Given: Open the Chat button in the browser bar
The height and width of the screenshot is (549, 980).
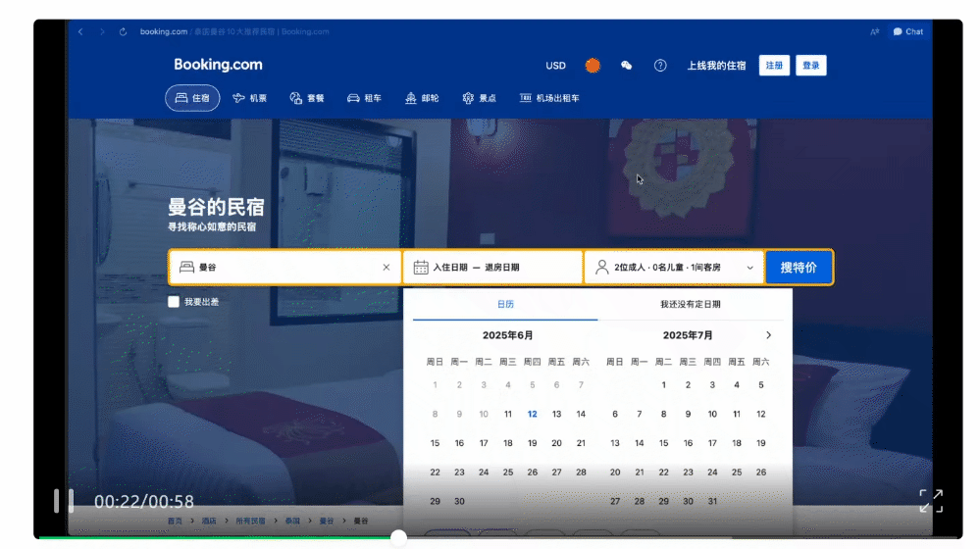Looking at the screenshot, I should pos(908,31).
